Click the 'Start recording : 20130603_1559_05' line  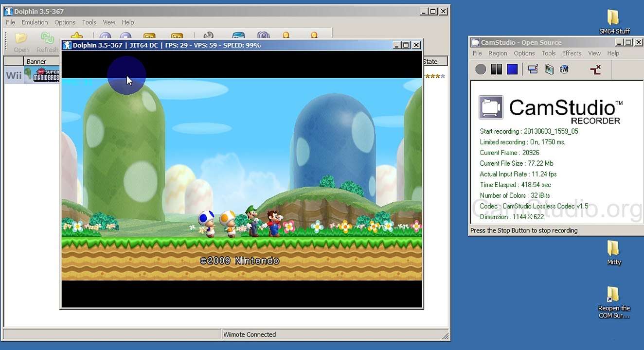(x=529, y=131)
